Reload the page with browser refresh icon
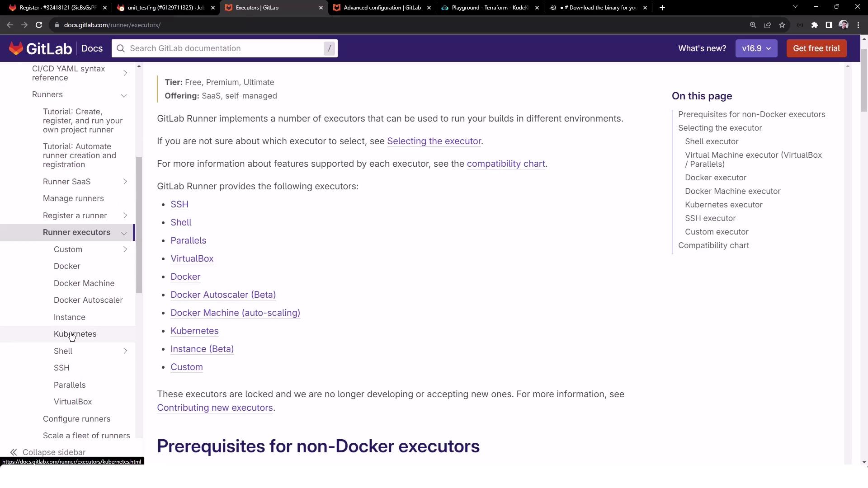Viewport: 868px width, 488px height. (x=39, y=25)
